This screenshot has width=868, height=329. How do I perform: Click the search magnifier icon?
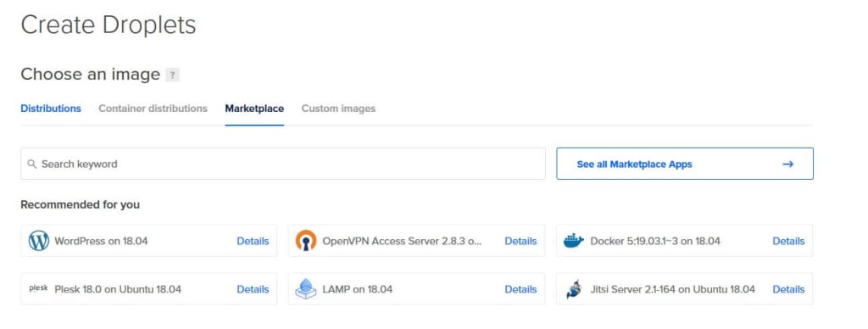32,164
